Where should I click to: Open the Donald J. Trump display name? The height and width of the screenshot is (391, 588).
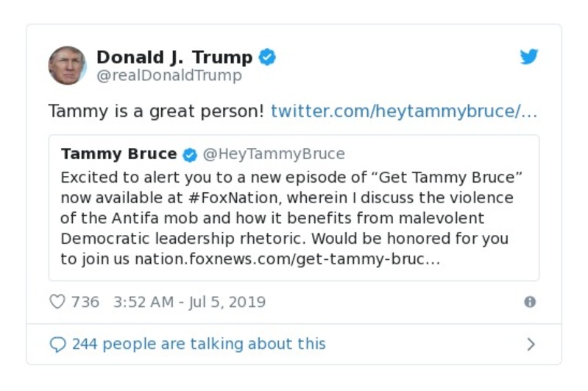[174, 57]
